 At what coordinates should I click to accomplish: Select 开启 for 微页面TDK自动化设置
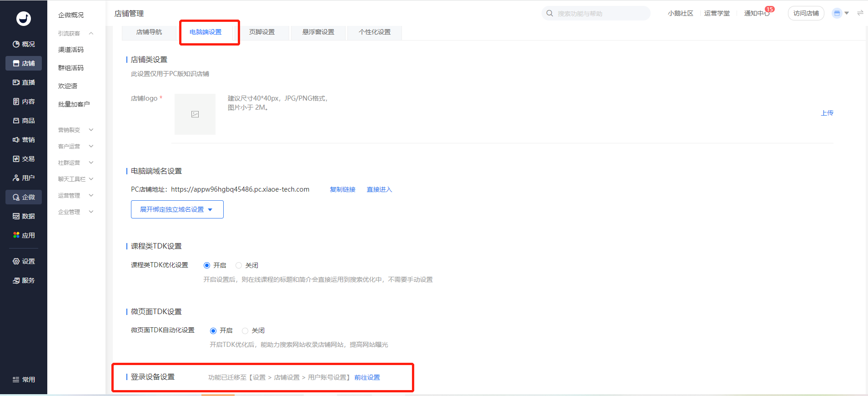(213, 331)
